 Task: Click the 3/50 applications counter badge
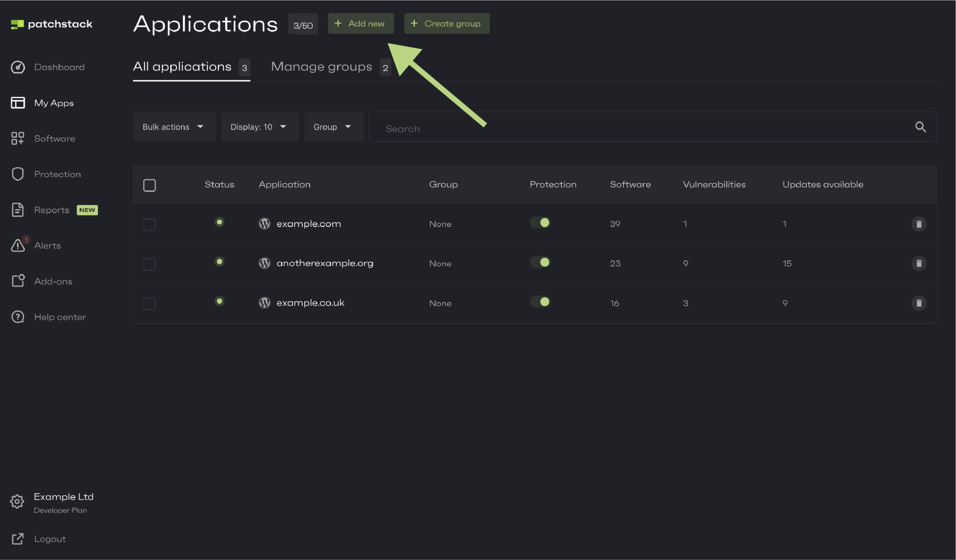coord(303,24)
